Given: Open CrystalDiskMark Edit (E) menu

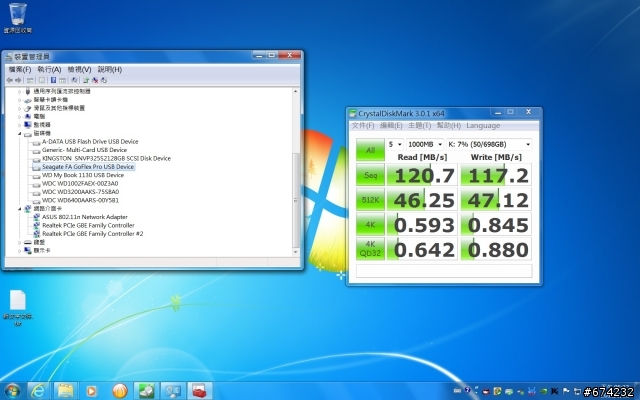Looking at the screenshot, I should click(391, 126).
